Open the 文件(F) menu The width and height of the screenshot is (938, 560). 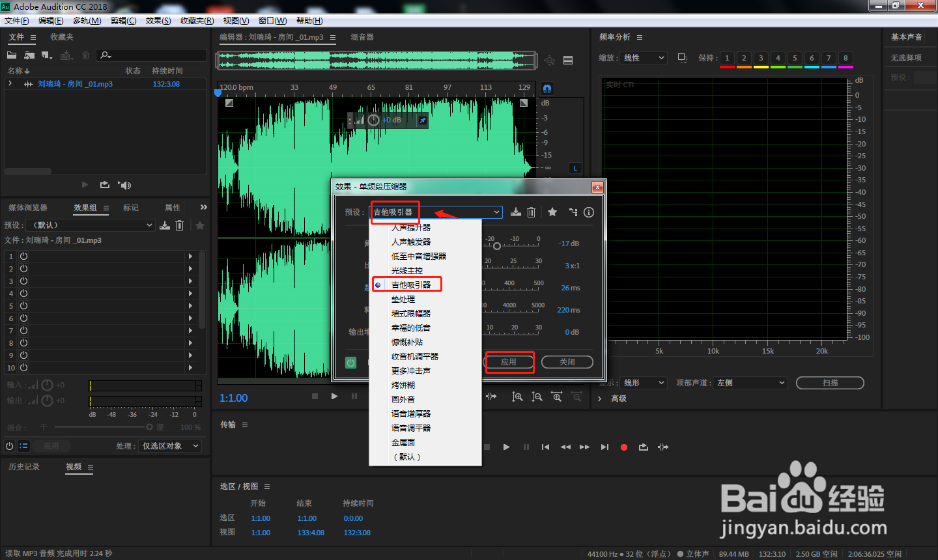[17, 21]
